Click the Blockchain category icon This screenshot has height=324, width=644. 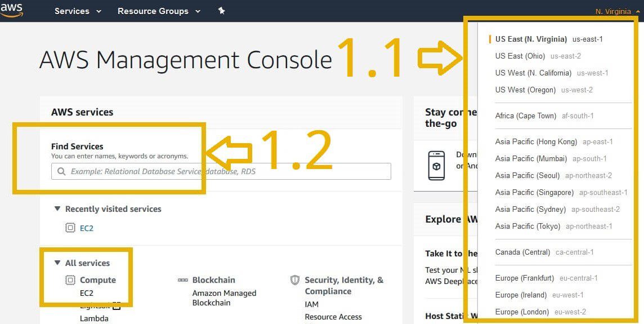tap(183, 280)
